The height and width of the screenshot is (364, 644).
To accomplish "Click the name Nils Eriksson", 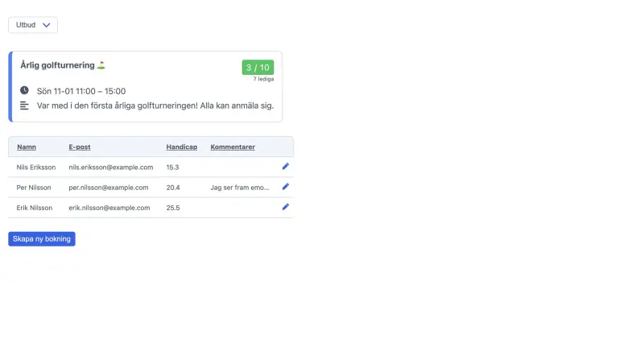I will click(35, 168).
